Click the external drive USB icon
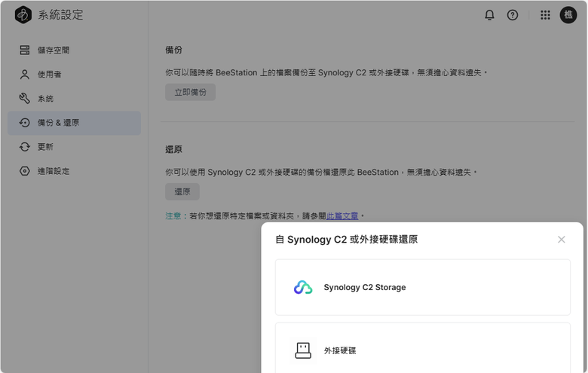Viewport: 588px width, 373px height. pos(303,350)
